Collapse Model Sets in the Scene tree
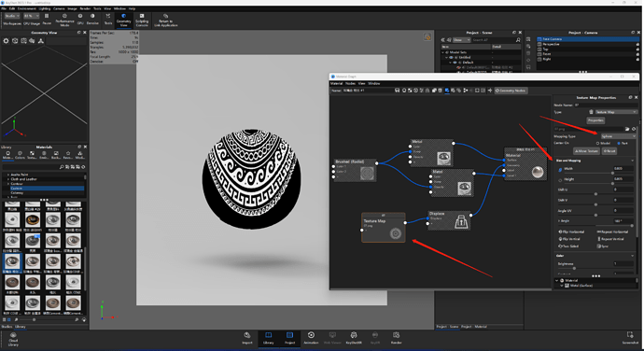Screen dimensions: 644x351 442,52
